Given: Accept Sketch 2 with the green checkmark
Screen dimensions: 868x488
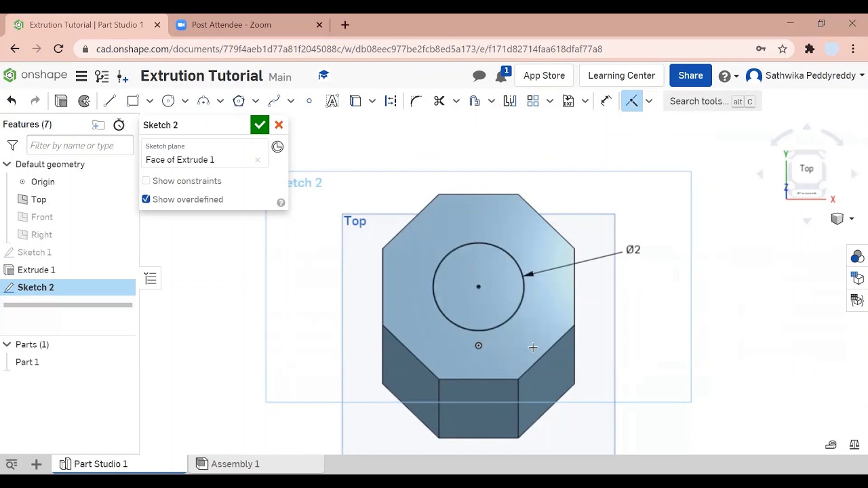Looking at the screenshot, I should click(x=260, y=125).
